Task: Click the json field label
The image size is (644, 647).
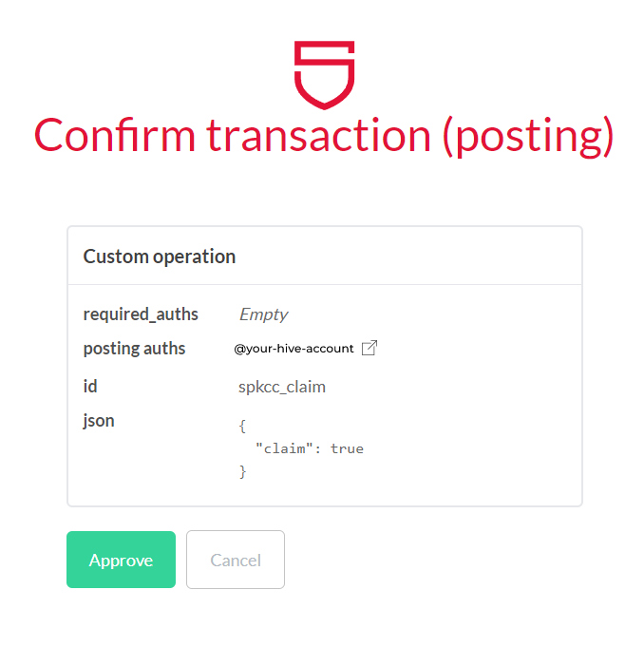Action: (x=99, y=421)
